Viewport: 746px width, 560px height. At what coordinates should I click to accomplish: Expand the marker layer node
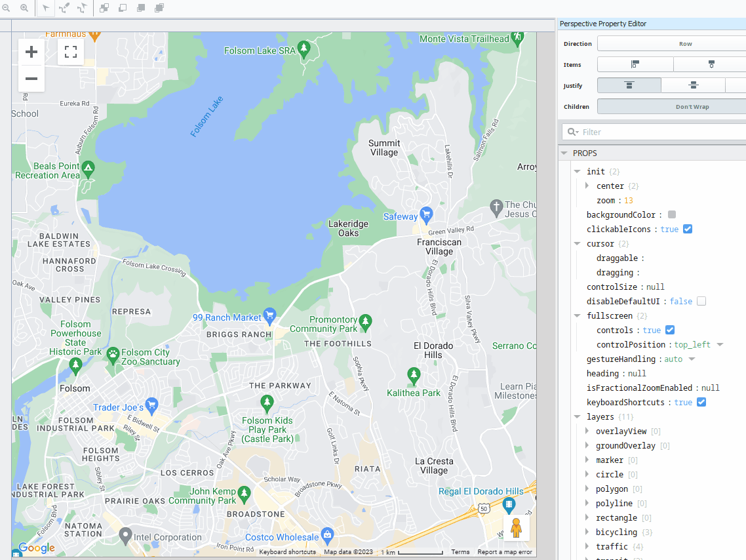click(x=587, y=460)
